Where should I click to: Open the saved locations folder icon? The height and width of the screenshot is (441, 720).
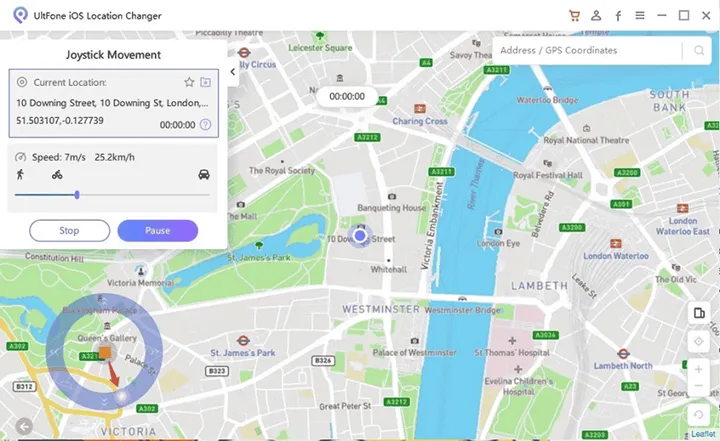205,82
